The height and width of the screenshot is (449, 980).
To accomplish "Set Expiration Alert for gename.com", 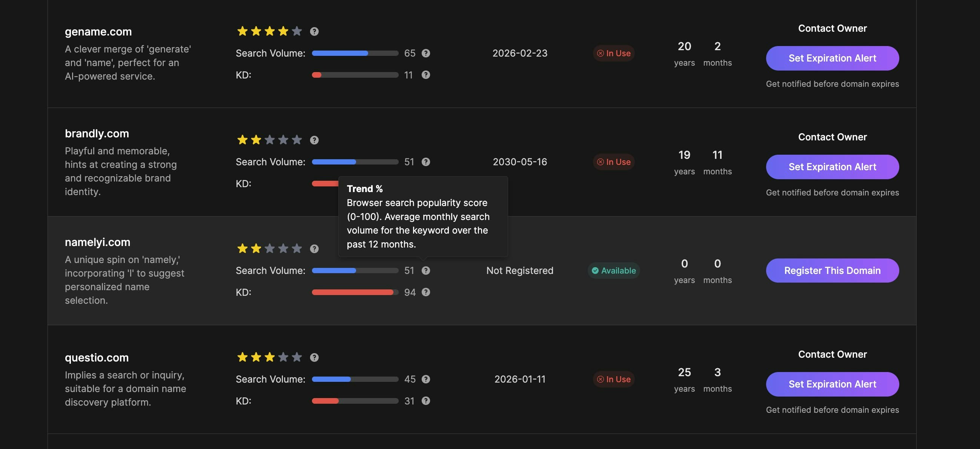I will tap(832, 58).
